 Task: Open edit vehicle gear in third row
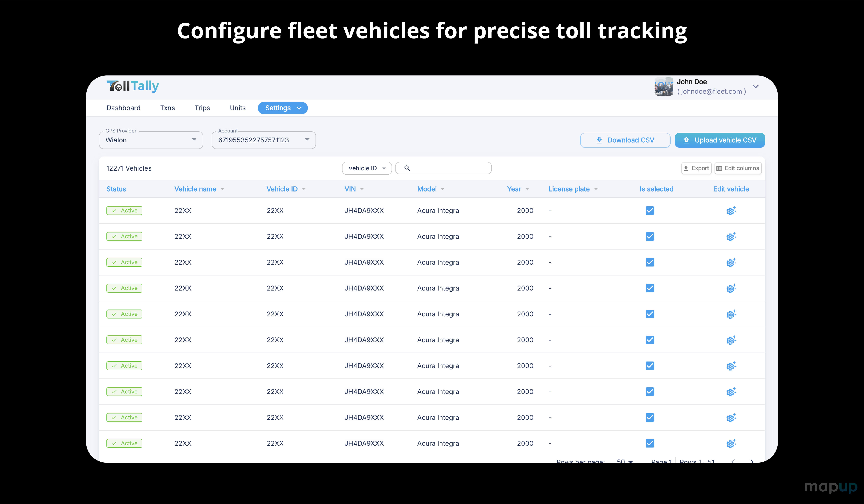[731, 263]
